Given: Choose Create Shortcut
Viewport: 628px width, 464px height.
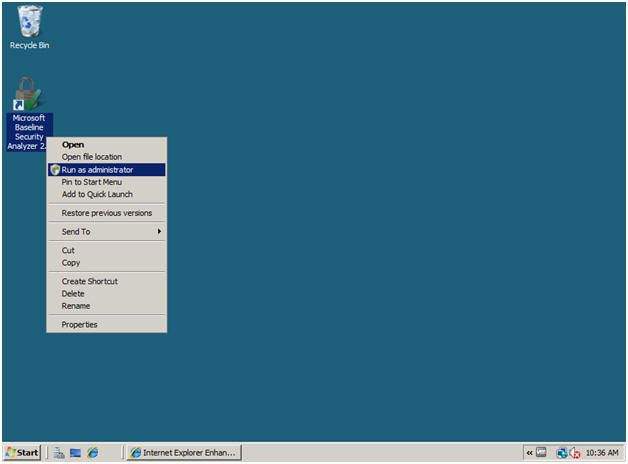Looking at the screenshot, I should [x=107, y=281].
